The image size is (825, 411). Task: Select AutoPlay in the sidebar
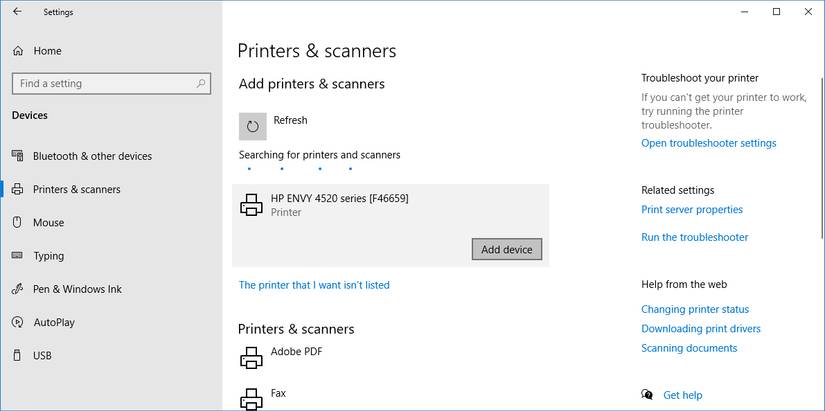pyautogui.click(x=54, y=323)
